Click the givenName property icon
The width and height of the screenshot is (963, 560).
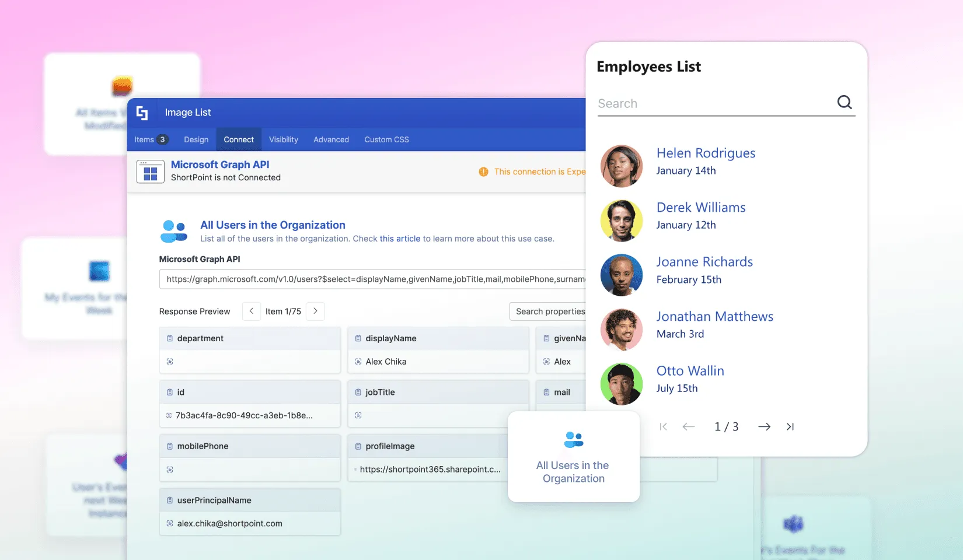[546, 338]
